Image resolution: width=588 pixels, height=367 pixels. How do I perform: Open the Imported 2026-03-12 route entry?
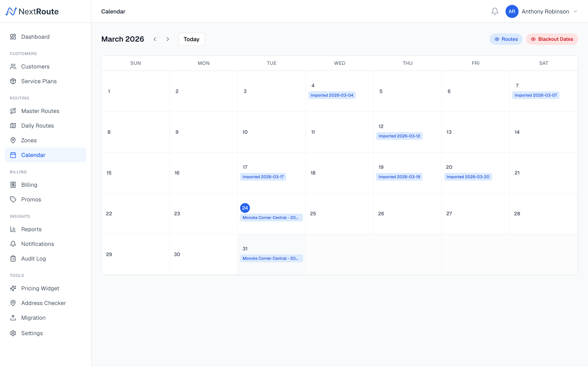[x=399, y=136]
